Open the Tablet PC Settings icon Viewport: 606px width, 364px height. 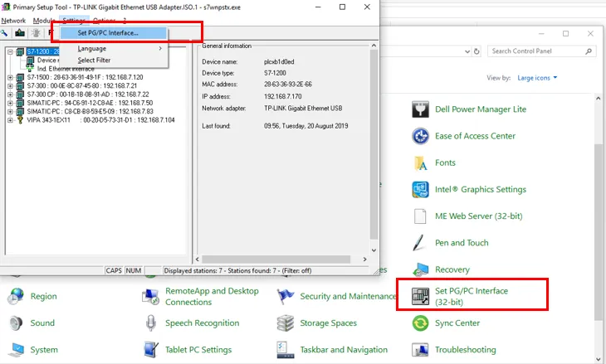151,350
